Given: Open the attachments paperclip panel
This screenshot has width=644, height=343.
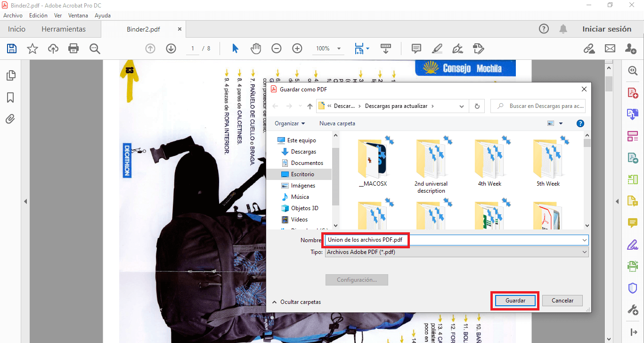Looking at the screenshot, I should pos(10,119).
